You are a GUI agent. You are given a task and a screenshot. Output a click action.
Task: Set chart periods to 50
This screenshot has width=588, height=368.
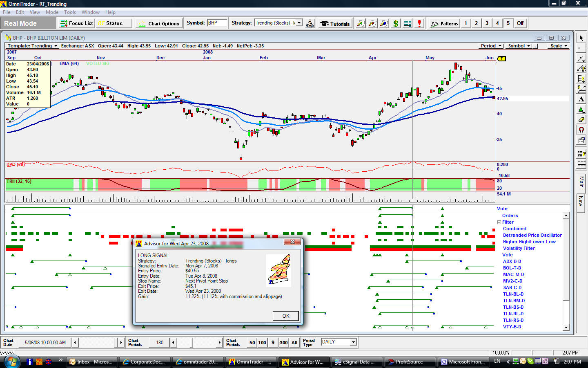(x=252, y=343)
